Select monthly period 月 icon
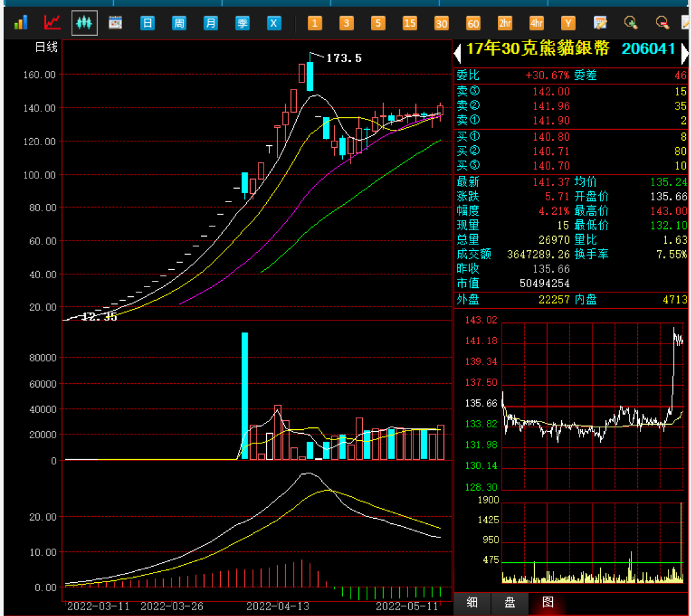691x616 pixels. 210,23
